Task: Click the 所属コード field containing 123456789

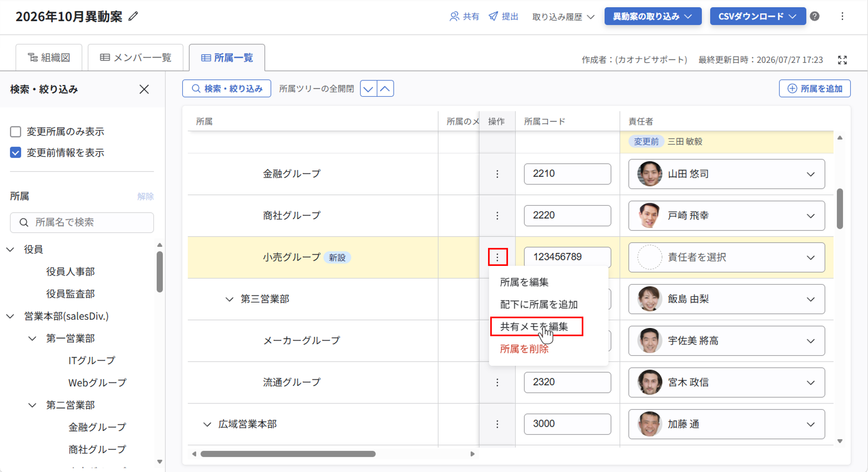Action: 567,257
